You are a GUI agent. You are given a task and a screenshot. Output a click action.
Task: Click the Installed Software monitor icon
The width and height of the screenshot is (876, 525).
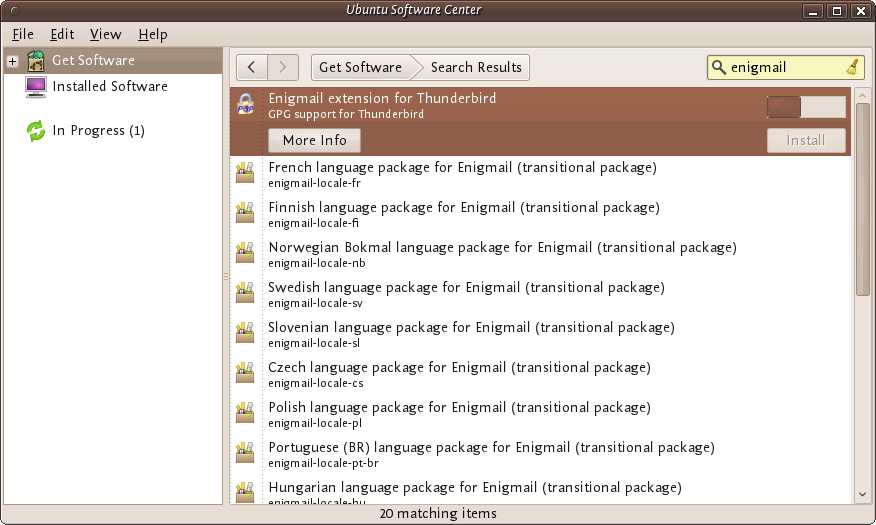(x=36, y=87)
